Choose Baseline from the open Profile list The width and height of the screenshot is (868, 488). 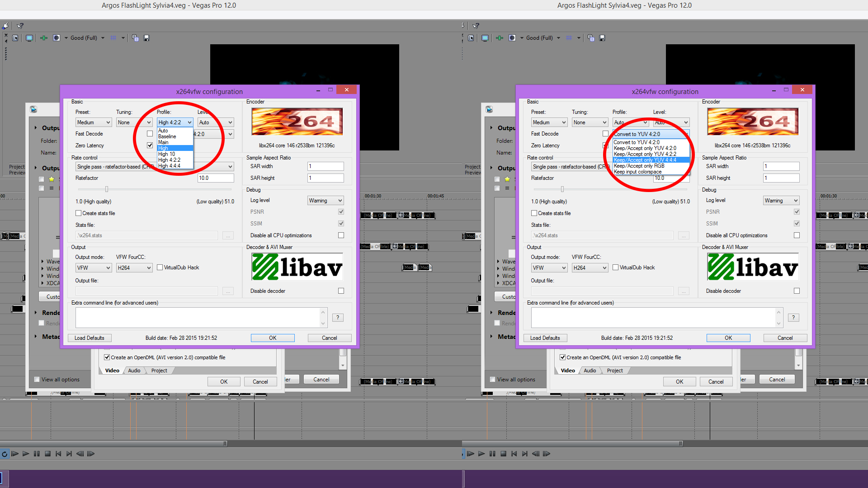(175, 136)
